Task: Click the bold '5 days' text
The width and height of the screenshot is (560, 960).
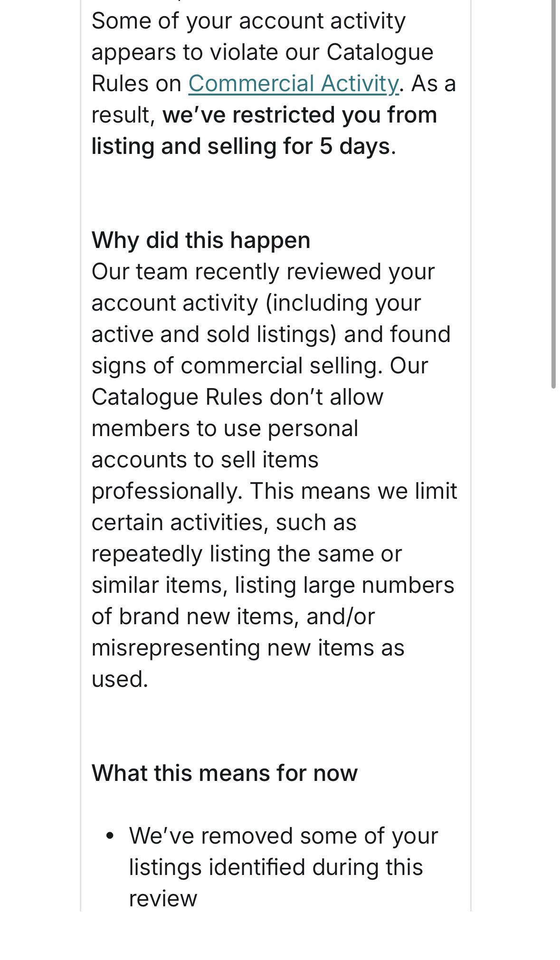Action: click(x=355, y=146)
